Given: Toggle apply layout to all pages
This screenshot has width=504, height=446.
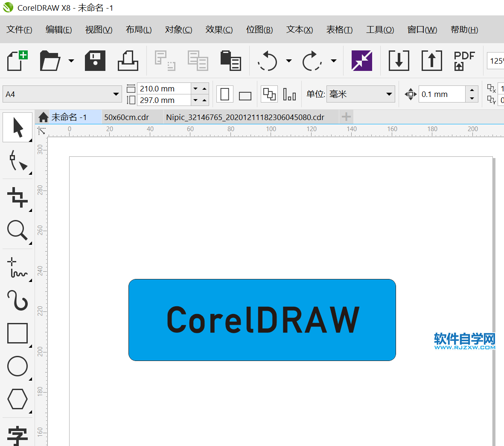Looking at the screenshot, I should click(x=269, y=94).
